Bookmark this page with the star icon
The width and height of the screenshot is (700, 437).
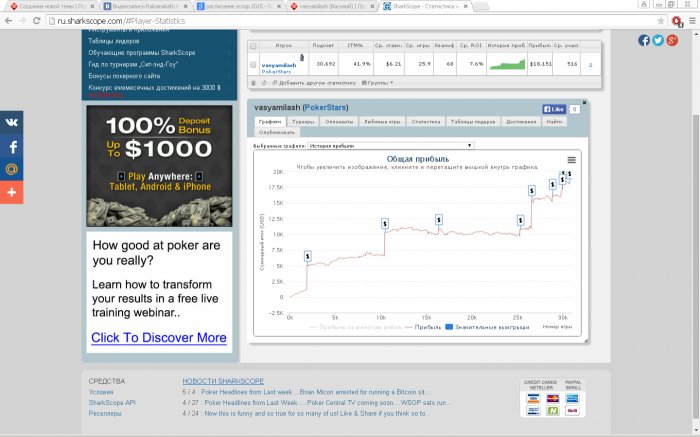[661, 21]
